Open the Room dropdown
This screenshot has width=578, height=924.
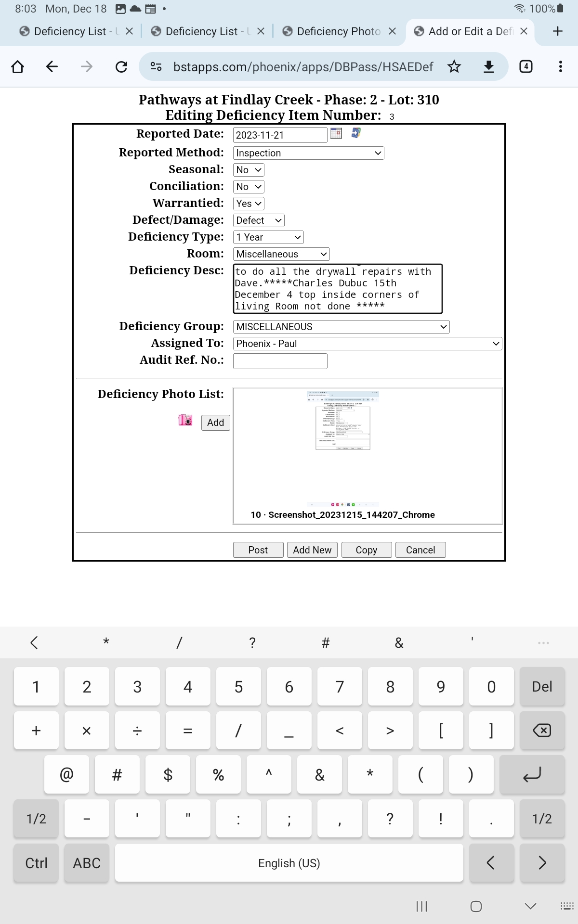point(281,254)
